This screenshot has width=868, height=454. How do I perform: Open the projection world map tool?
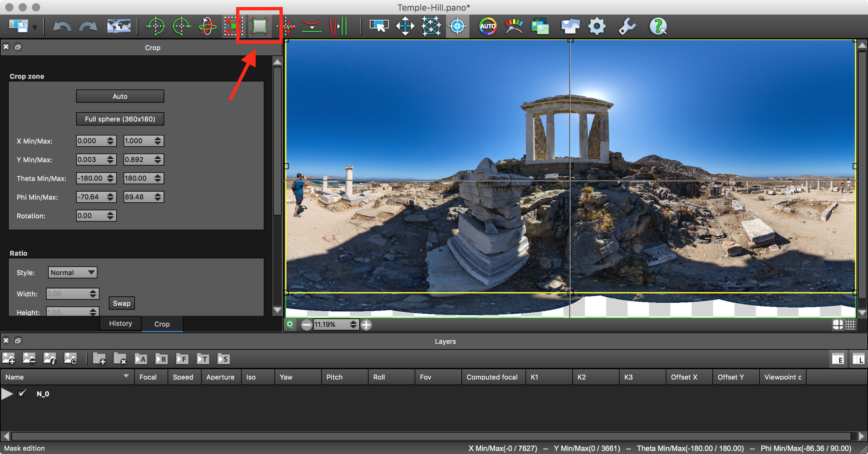pyautogui.click(x=119, y=26)
